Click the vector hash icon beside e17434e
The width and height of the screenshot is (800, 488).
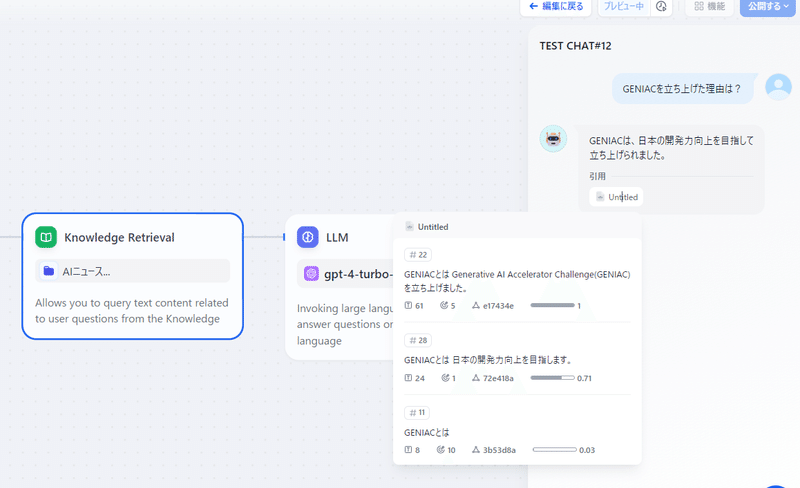[x=476, y=305]
